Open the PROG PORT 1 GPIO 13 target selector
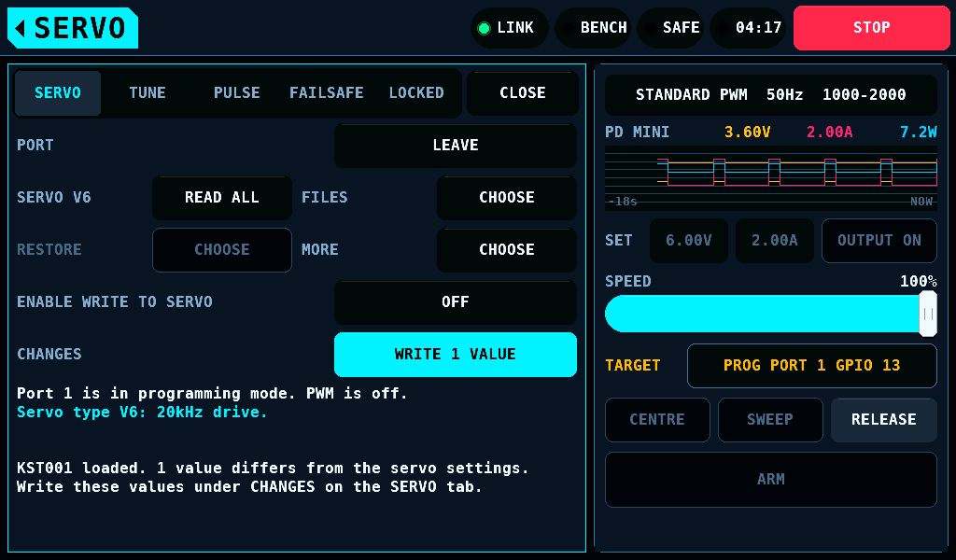 tap(811, 366)
